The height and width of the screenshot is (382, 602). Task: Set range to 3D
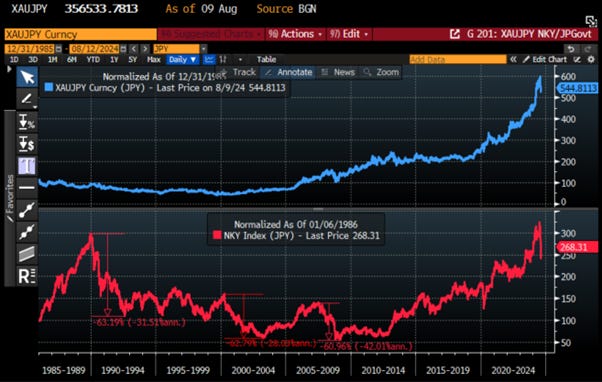[33, 60]
